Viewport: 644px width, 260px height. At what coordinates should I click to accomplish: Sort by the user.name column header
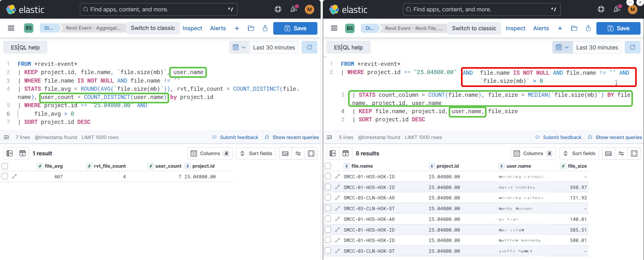tap(519, 166)
